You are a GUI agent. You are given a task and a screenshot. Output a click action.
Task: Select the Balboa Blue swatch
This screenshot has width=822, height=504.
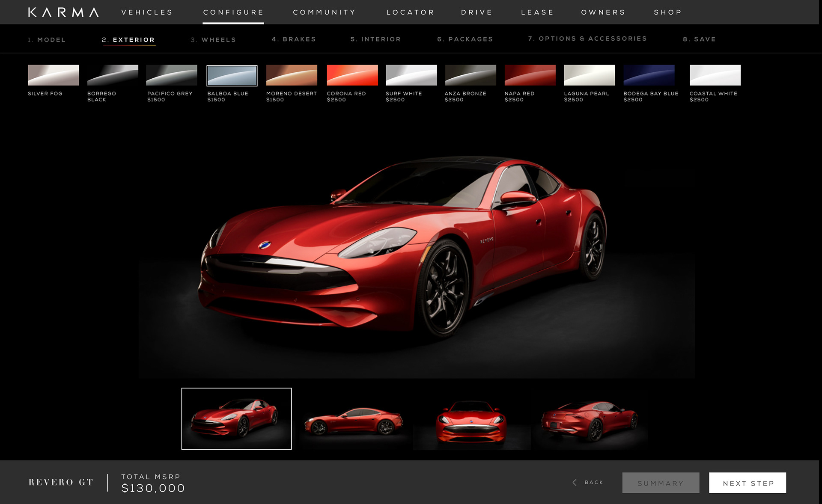(x=232, y=76)
